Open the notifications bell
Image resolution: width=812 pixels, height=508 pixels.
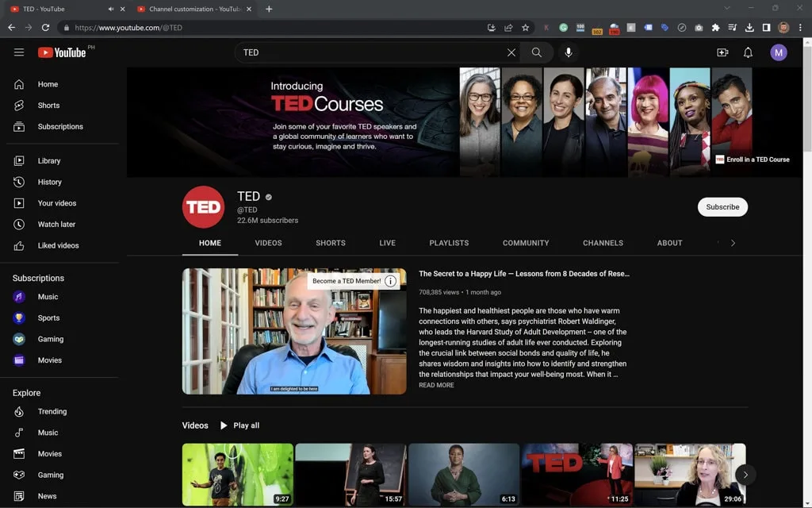(746, 52)
